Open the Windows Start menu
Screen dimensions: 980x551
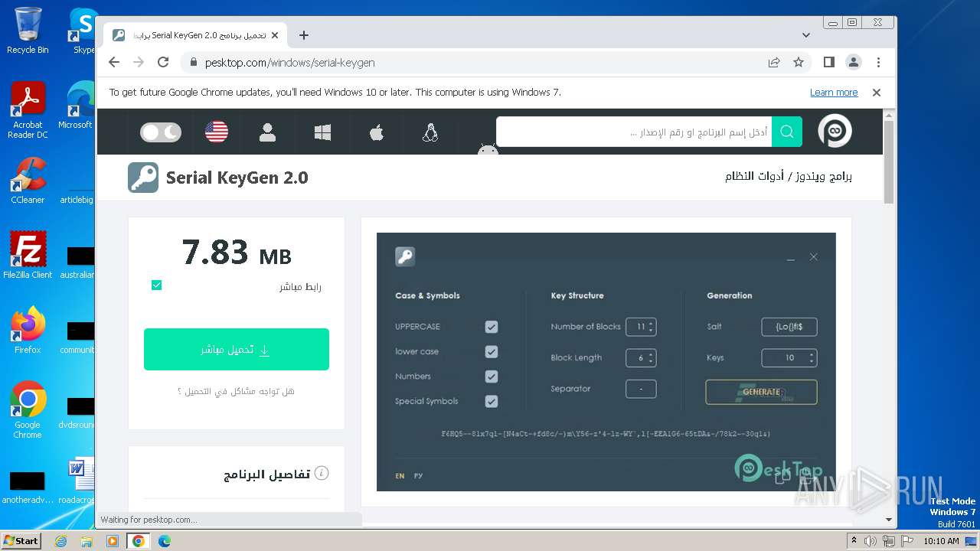tap(21, 540)
